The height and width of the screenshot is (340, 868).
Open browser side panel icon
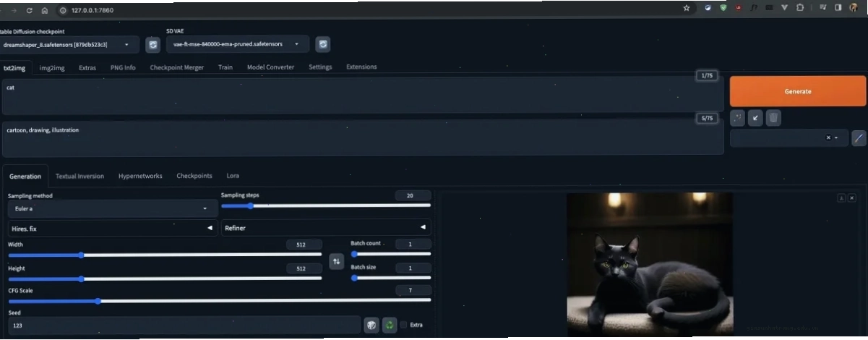(838, 8)
